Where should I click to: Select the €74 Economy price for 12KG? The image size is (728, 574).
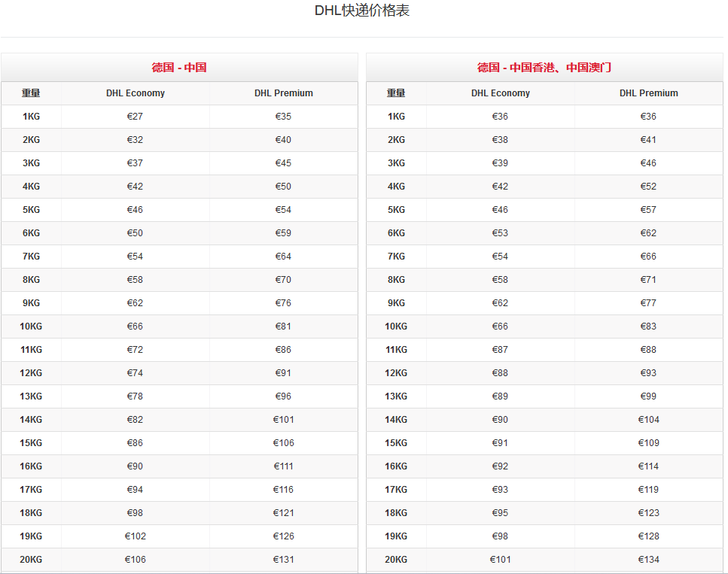click(135, 372)
